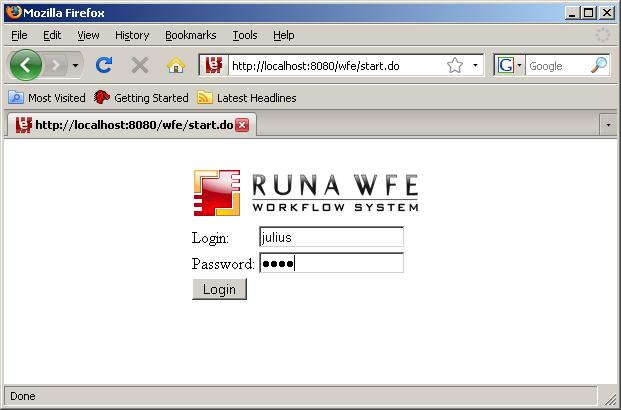This screenshot has width=621, height=410.
Task: Go back with the green Back arrow
Action: point(26,65)
